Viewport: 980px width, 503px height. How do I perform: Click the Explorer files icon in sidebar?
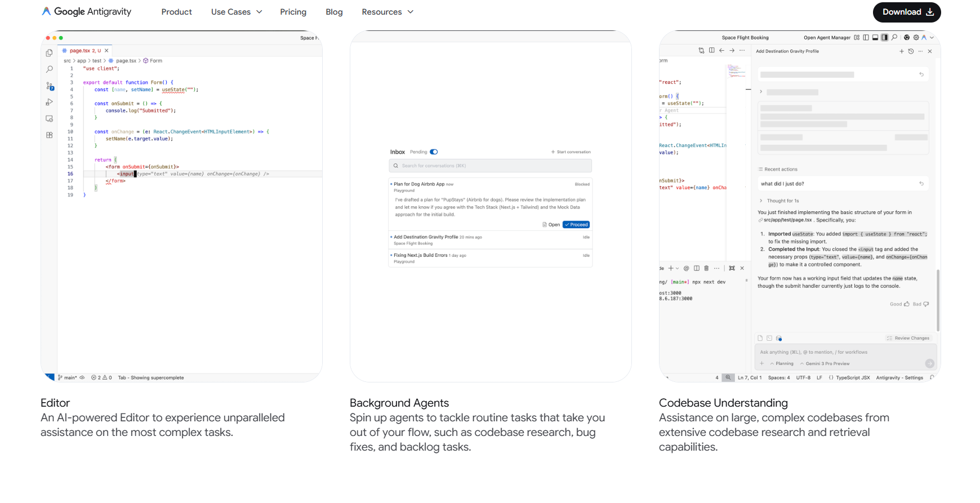click(50, 53)
